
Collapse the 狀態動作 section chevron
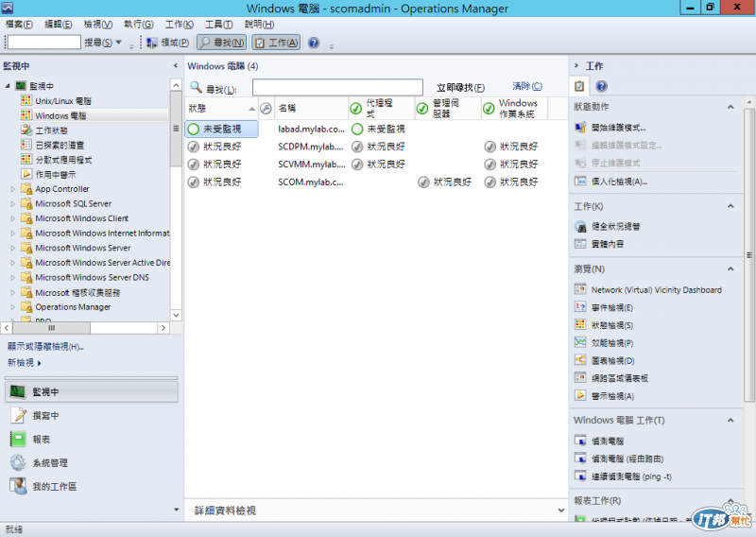coord(730,107)
